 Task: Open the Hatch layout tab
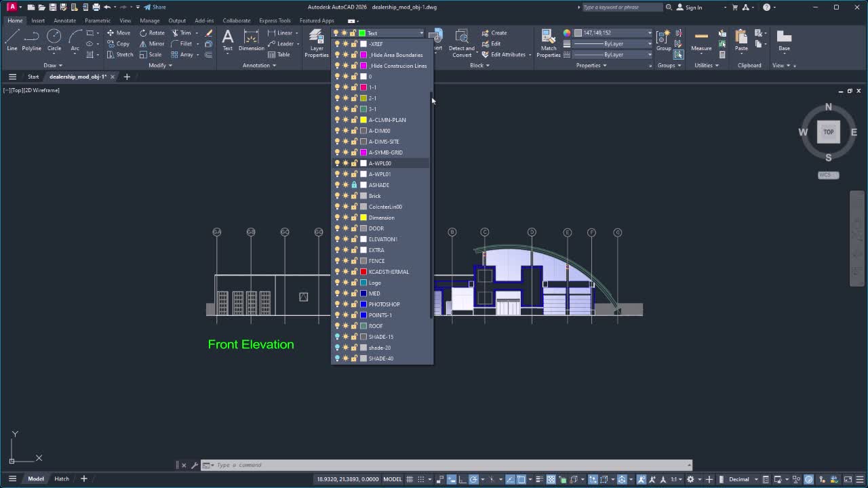pyautogui.click(x=62, y=479)
